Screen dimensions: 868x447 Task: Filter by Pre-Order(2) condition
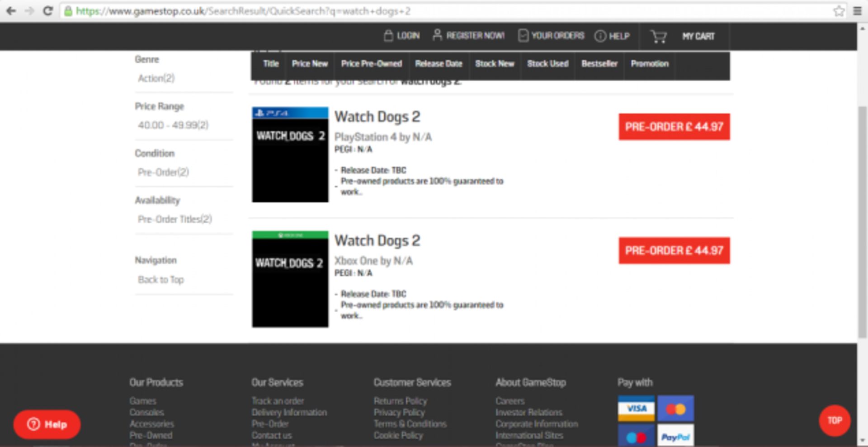[163, 172]
